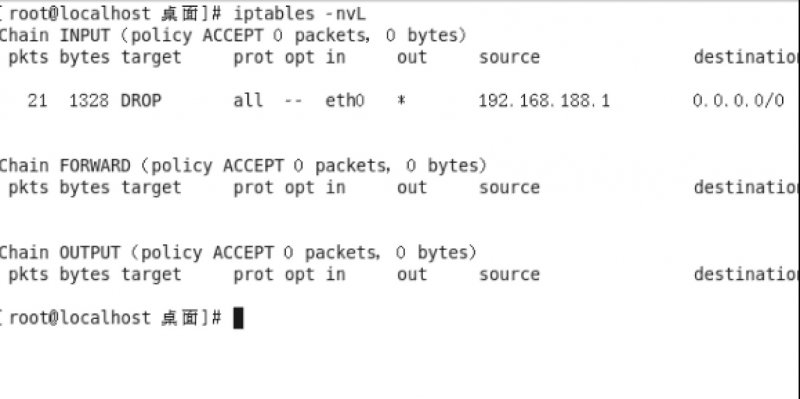800x399 pixels.
Task: Click the 'prot' column header under OUTPUT chain
Action: 253,275
